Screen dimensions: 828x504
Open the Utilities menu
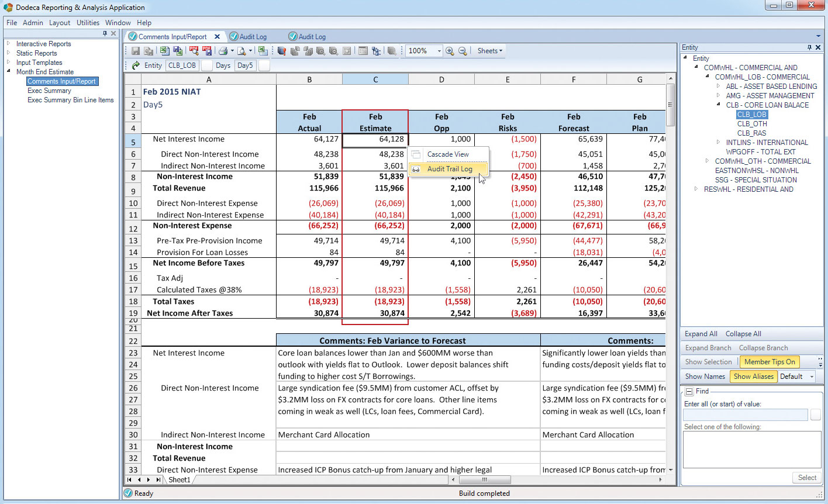click(x=88, y=23)
